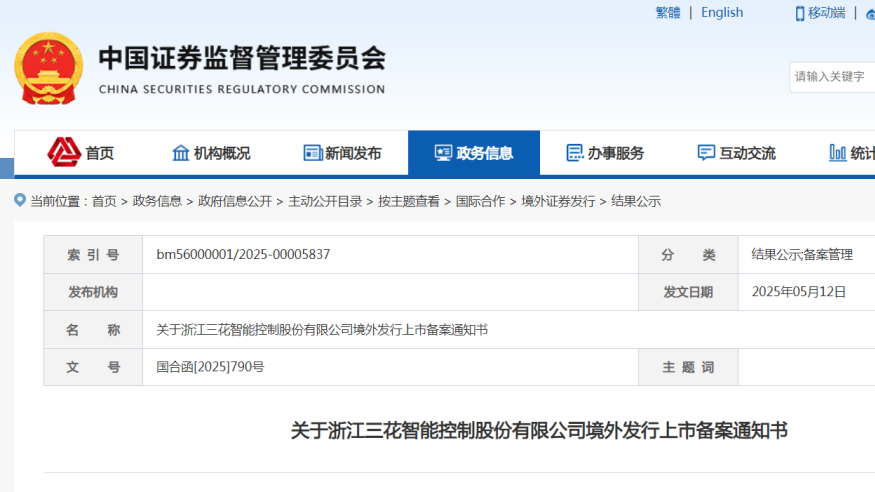Screen dimensions: 875x492
Task: Click the date value 2025年05月12日
Action: [x=799, y=292]
